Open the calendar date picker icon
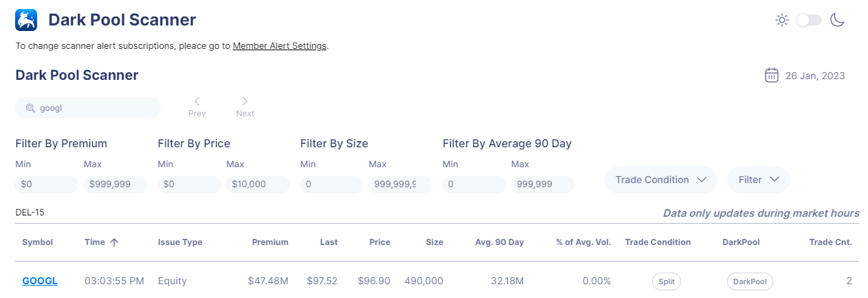 tap(772, 75)
